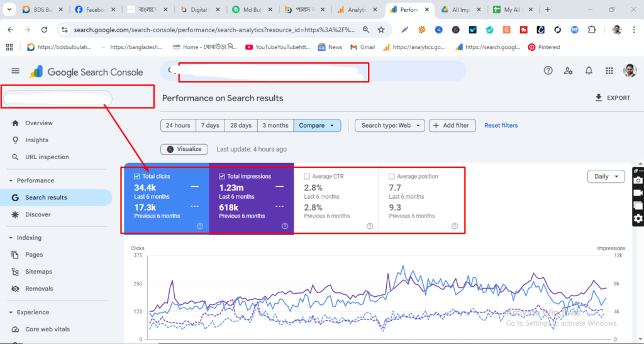644x344 pixels.
Task: Open the browser Extensions puzzle icon
Action: coord(591,30)
